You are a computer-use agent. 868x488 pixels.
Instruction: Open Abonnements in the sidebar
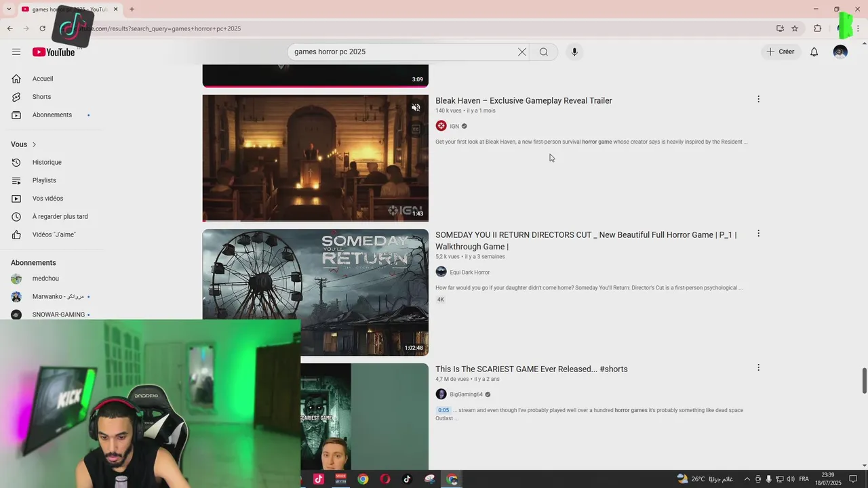pos(52,115)
